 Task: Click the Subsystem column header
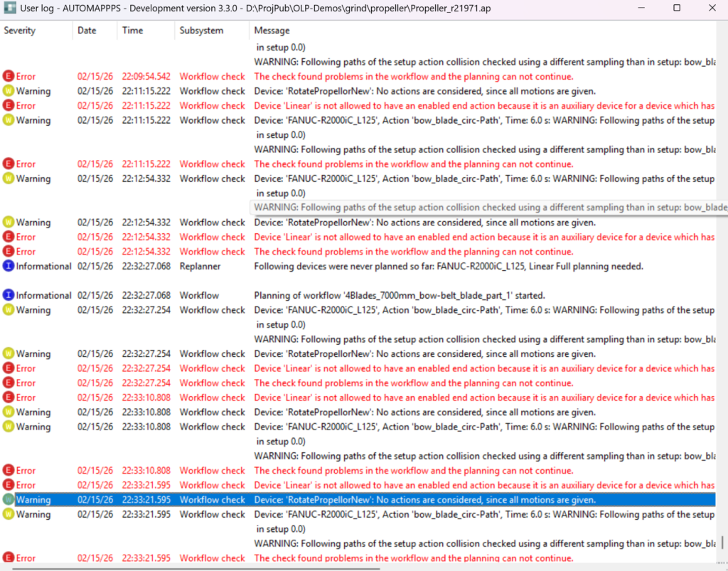tap(201, 31)
